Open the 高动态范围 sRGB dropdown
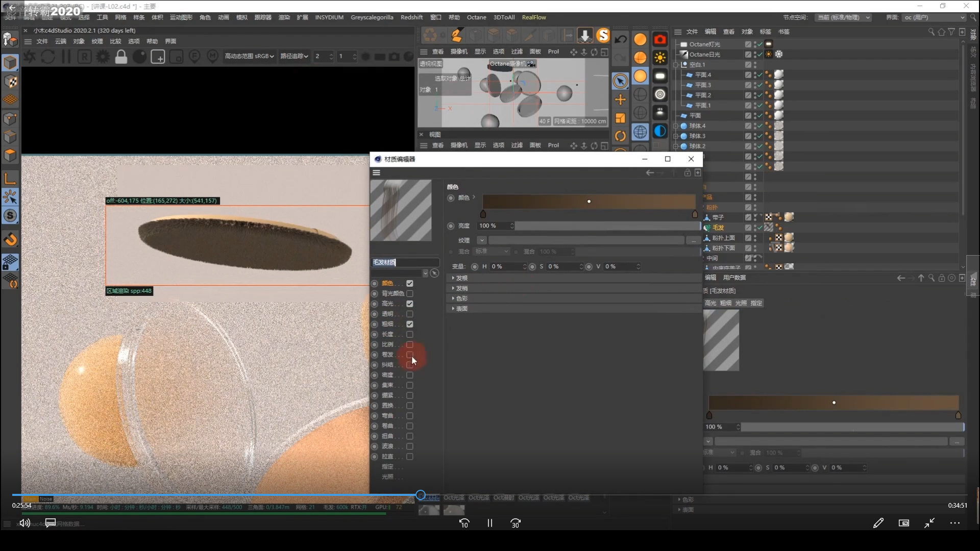 249,56
